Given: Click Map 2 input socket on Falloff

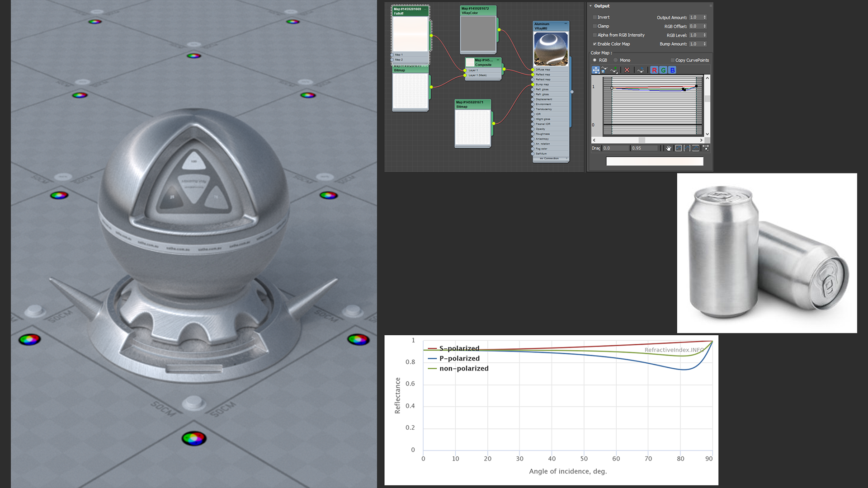Looking at the screenshot, I should point(392,60).
